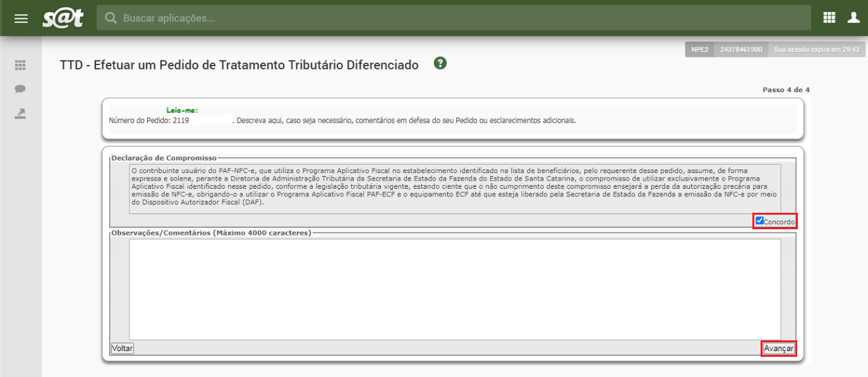
Task: Click the Declaração de Compromisso text box
Action: coord(445,188)
